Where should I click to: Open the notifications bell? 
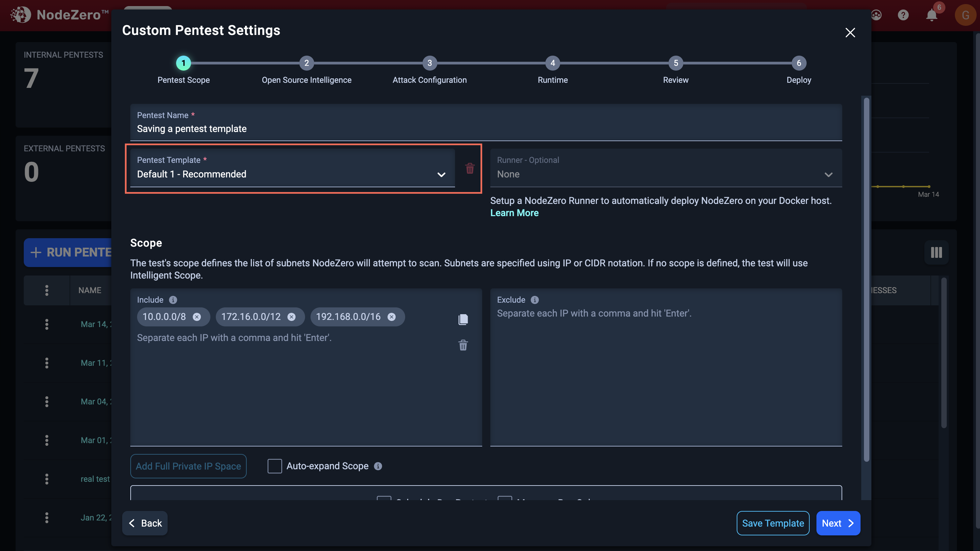932,15
